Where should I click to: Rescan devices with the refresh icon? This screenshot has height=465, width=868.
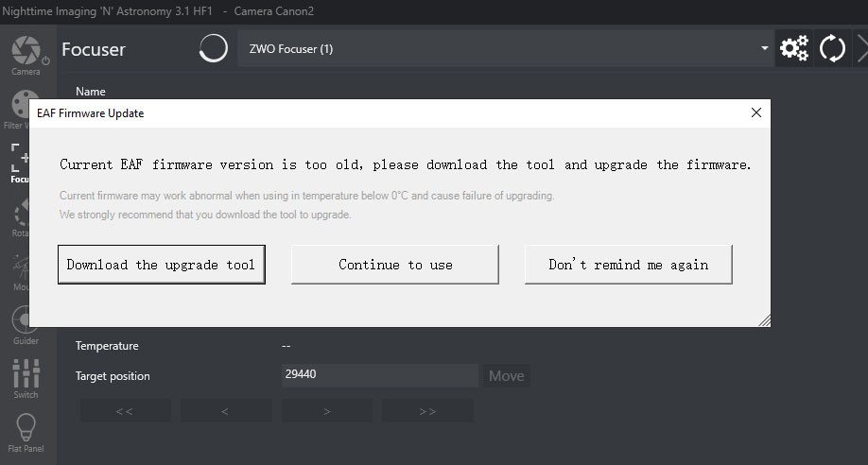832,48
